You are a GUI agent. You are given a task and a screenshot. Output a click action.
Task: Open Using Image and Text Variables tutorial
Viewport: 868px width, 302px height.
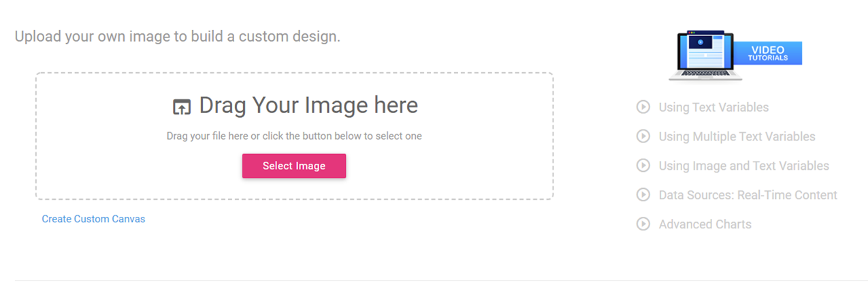pyautogui.click(x=743, y=166)
